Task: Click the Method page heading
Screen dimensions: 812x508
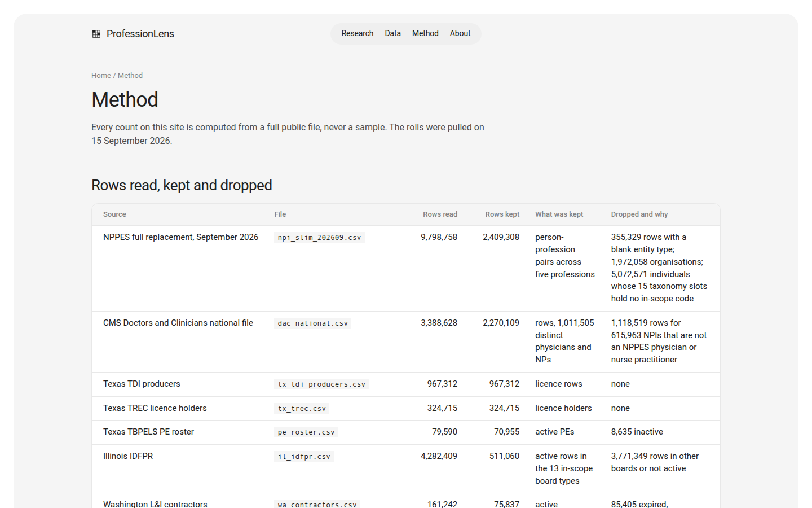Action: point(125,100)
